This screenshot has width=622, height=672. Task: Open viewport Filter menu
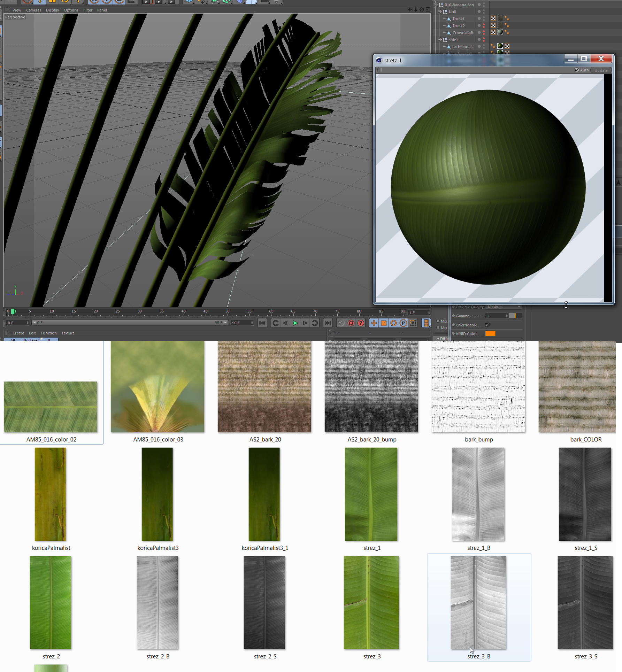[88, 10]
